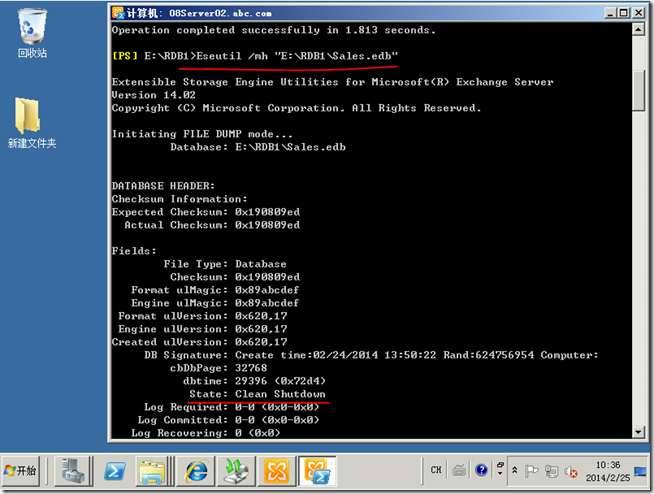This screenshot has height=494, width=654.
Task: Open the Recycle Bin desktop icon
Action: pos(32,33)
